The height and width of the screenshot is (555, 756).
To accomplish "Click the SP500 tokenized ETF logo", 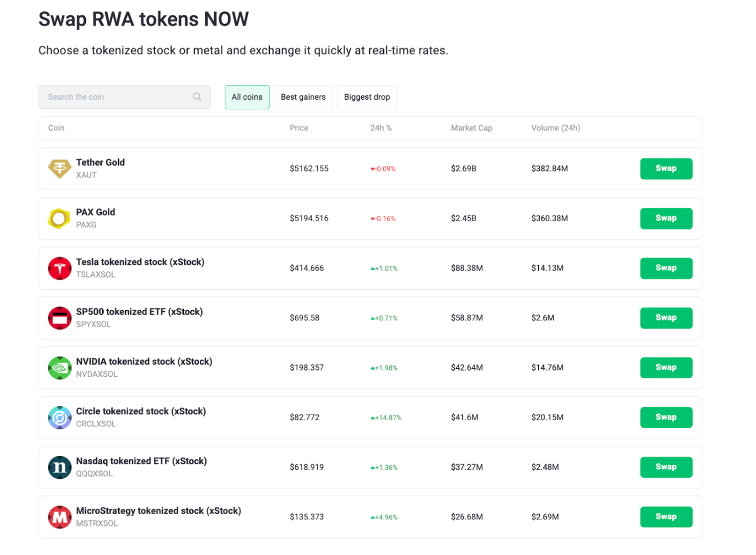I will [59, 318].
